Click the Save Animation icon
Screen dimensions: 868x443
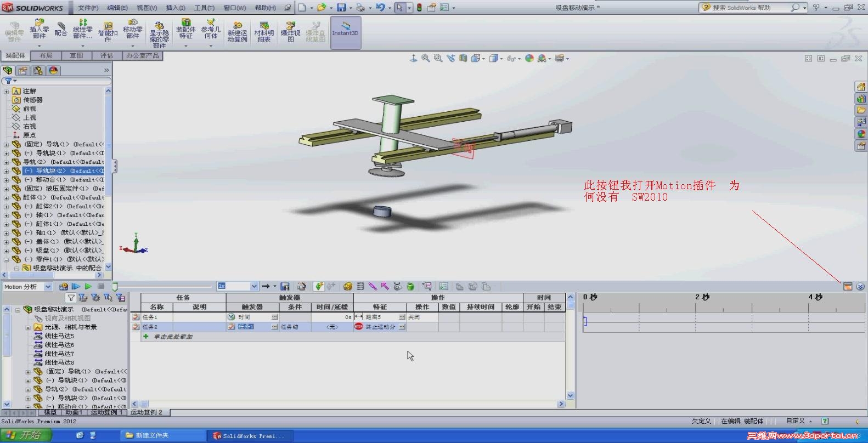[x=285, y=286]
